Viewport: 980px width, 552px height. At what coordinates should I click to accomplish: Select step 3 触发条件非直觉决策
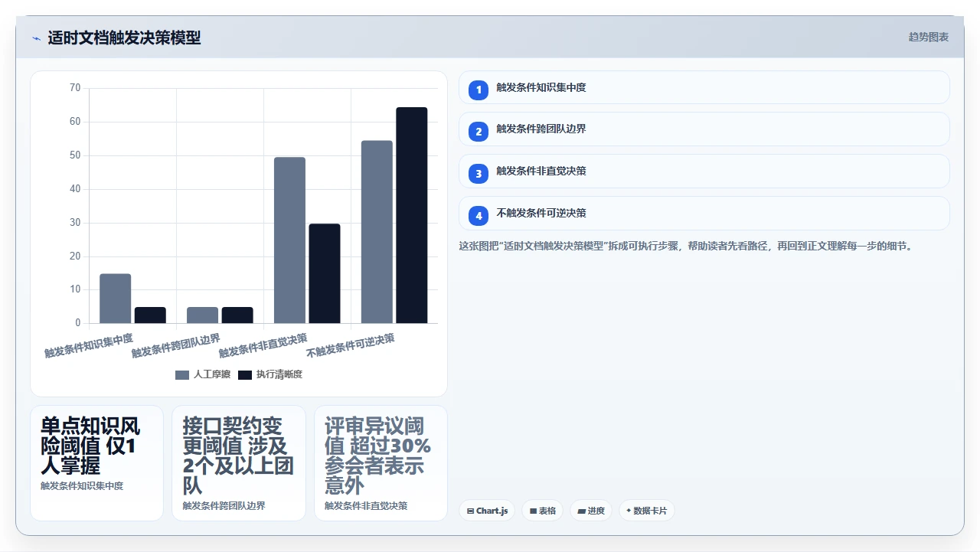pyautogui.click(x=704, y=171)
